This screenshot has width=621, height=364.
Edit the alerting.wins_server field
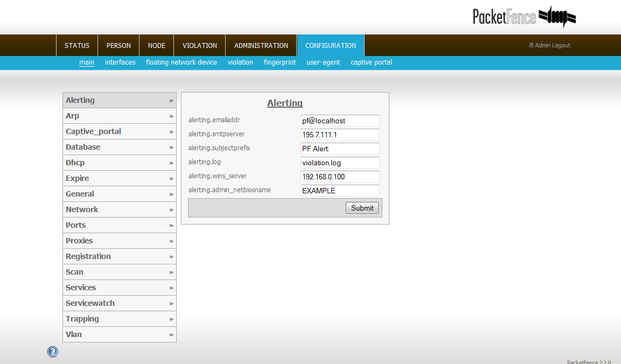click(340, 177)
